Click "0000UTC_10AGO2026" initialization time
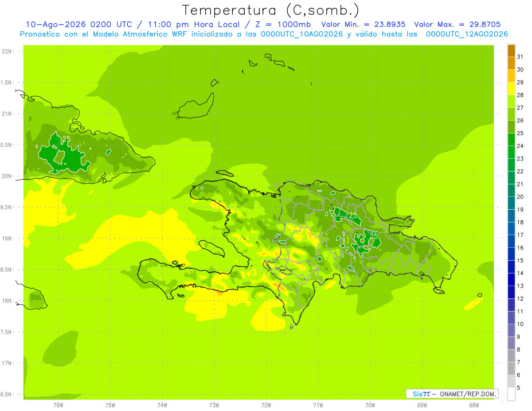 coord(302,34)
